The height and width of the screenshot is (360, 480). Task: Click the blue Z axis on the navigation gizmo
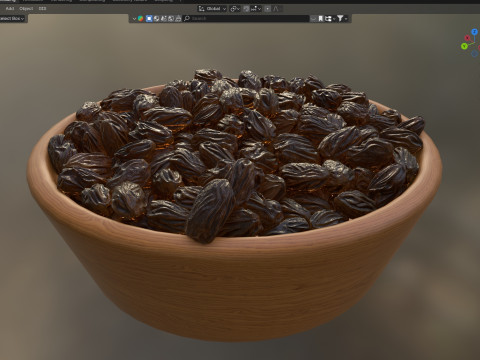point(474,32)
